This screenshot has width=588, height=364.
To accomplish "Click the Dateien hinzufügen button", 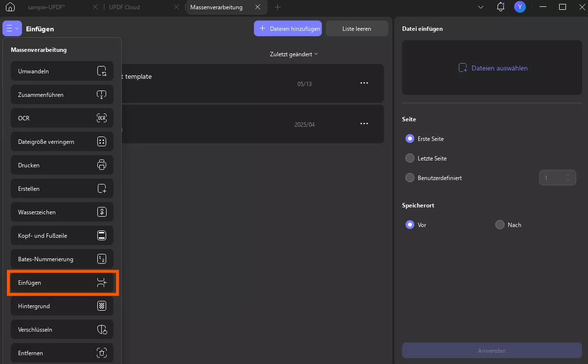I will click(x=288, y=28).
